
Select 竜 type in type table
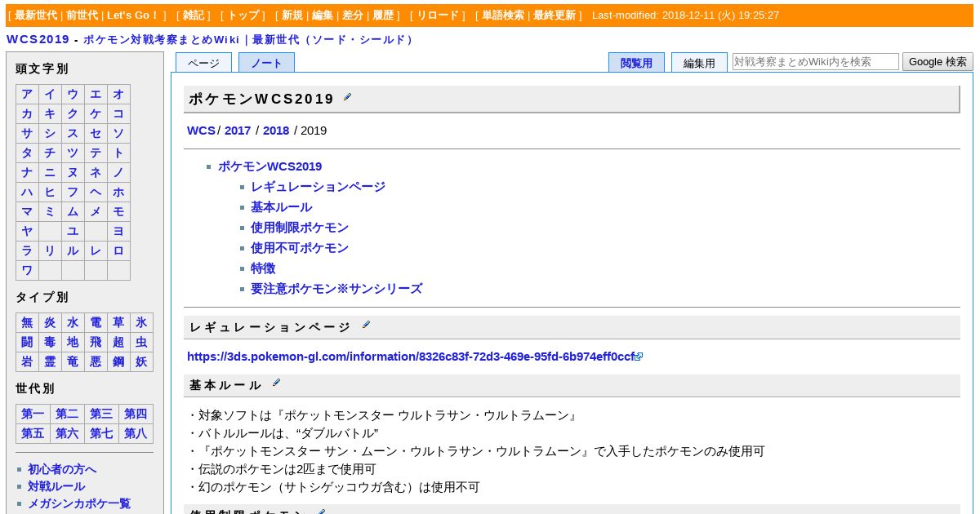pos(73,362)
